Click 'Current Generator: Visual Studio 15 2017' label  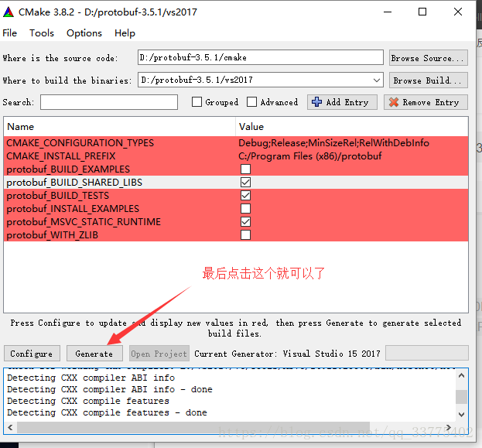click(287, 354)
